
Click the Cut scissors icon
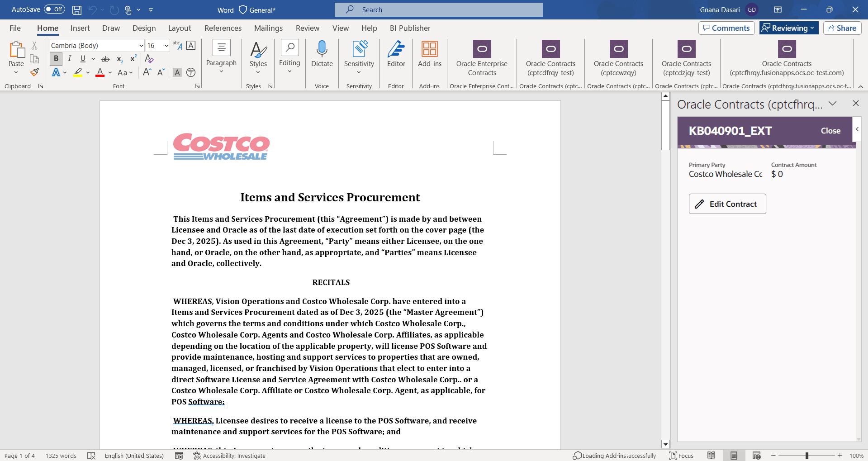click(x=34, y=46)
